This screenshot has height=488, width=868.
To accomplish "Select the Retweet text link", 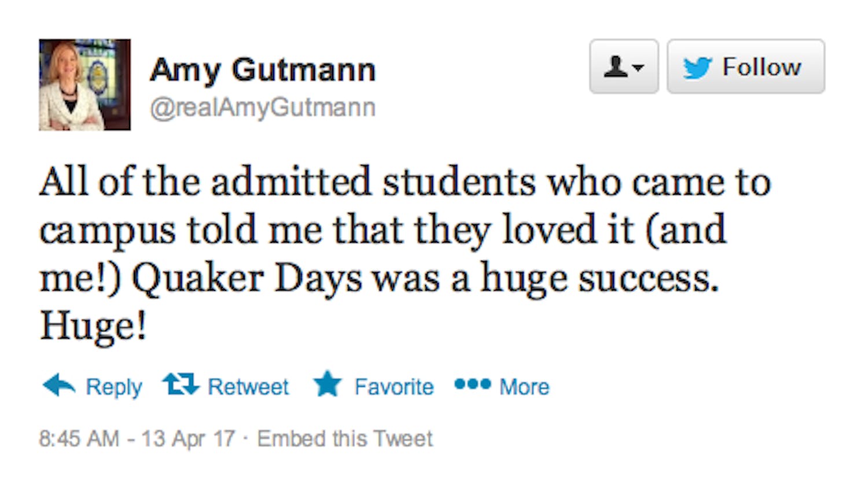I will (x=248, y=387).
